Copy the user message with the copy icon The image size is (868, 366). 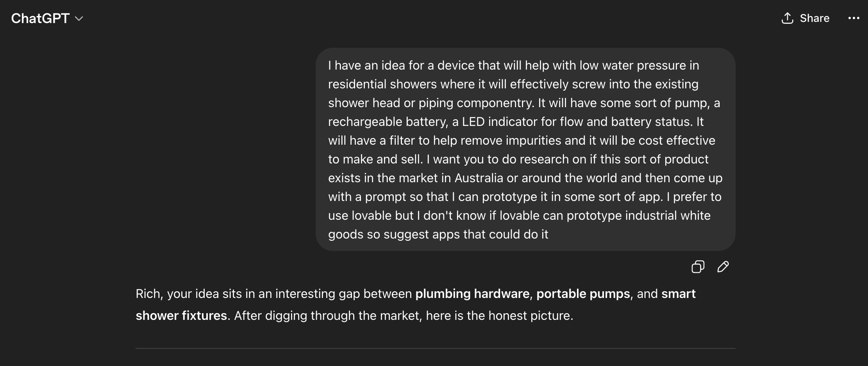pyautogui.click(x=698, y=267)
